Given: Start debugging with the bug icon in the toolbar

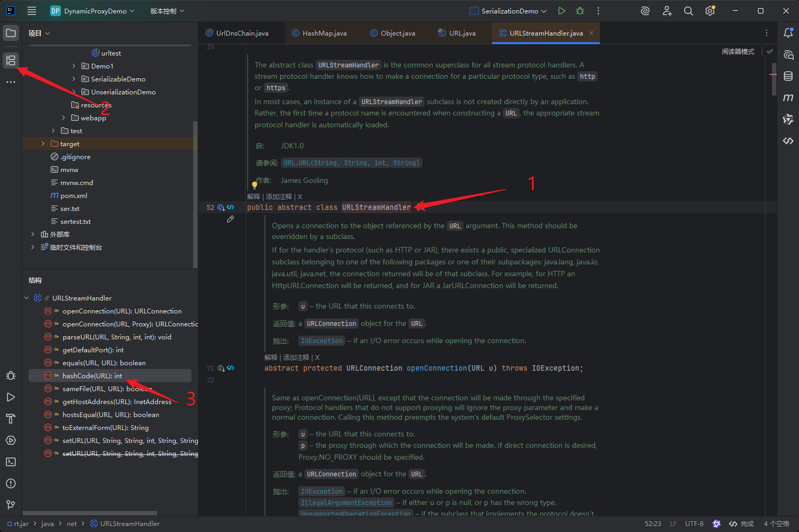Looking at the screenshot, I should click(x=580, y=11).
